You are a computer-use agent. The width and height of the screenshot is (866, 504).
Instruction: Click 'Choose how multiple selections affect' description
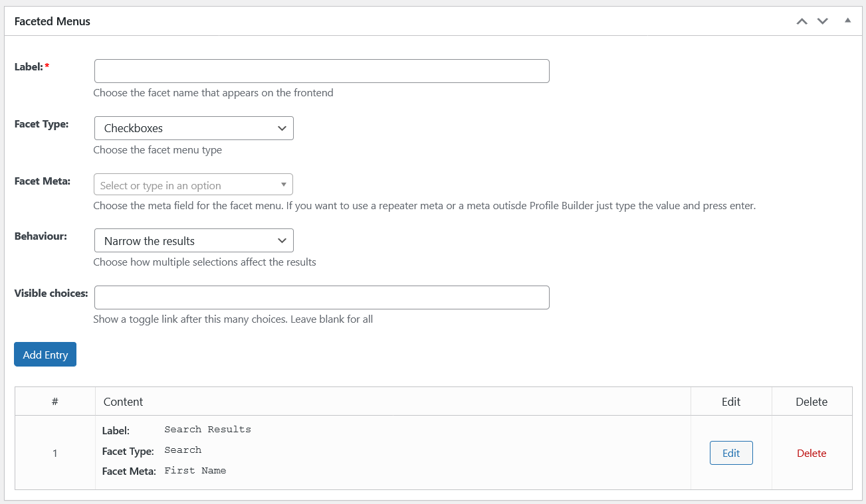coord(205,262)
